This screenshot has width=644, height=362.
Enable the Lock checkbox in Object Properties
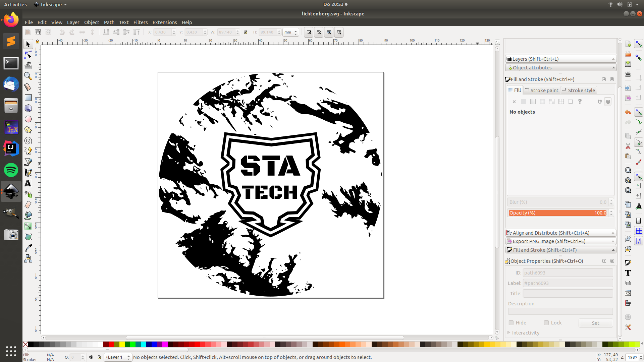pos(546,323)
